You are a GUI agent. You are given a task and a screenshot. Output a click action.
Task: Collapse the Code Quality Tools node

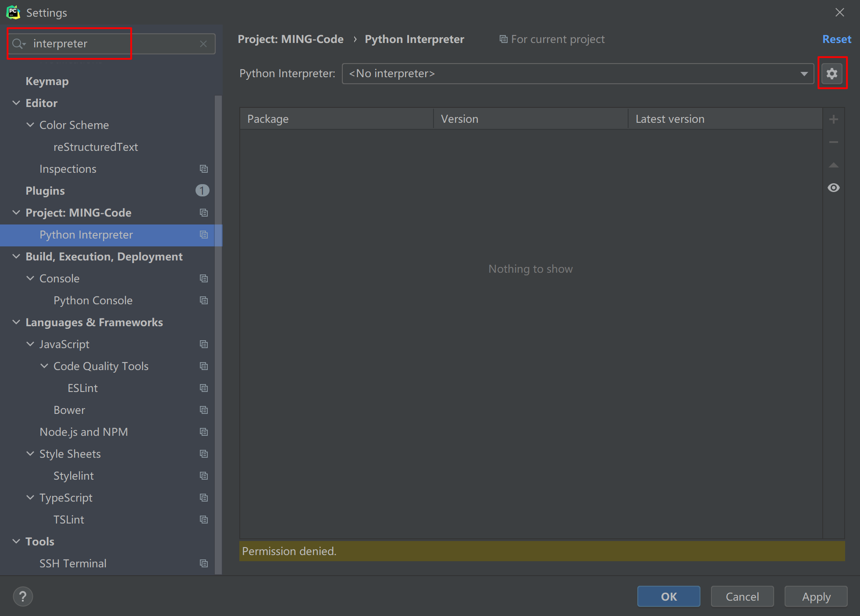pos(44,366)
